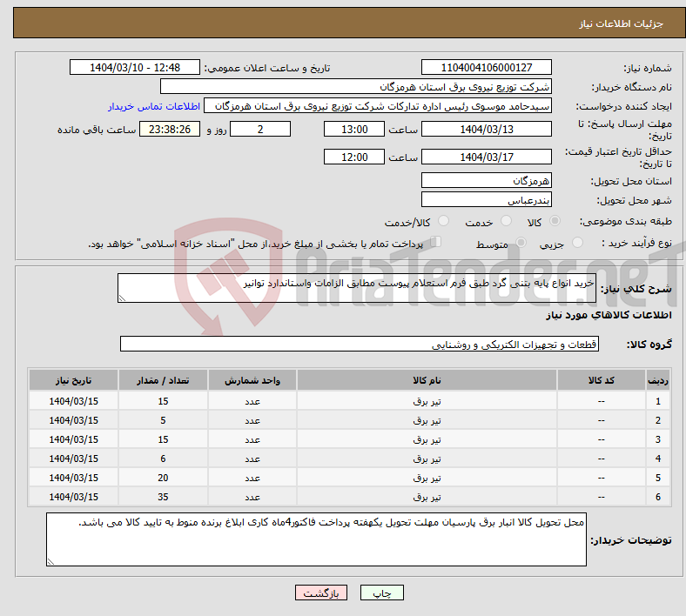Click quantity 20 in row 5

click(x=163, y=478)
